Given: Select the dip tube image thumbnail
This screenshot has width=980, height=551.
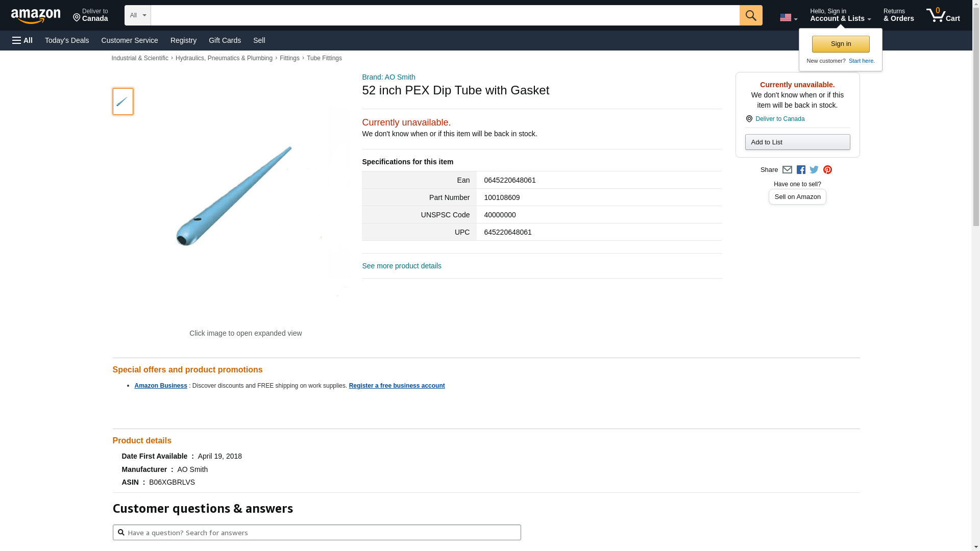Looking at the screenshot, I should point(123,102).
